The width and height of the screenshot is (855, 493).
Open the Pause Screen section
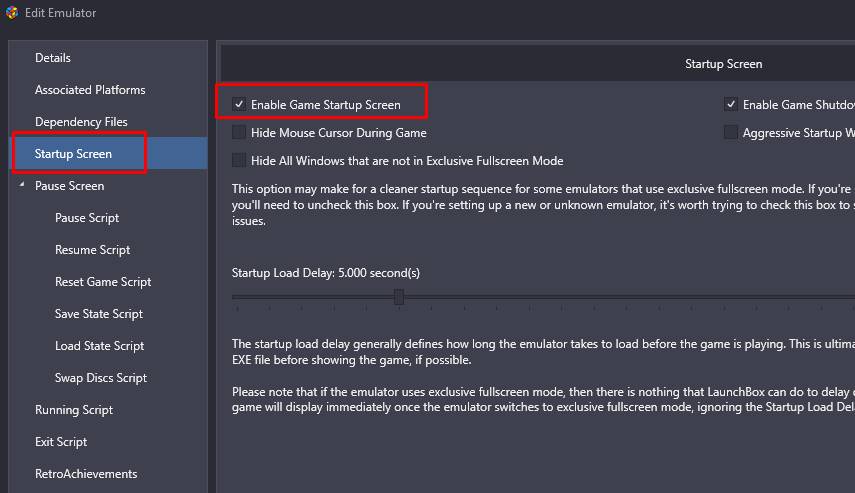(70, 186)
